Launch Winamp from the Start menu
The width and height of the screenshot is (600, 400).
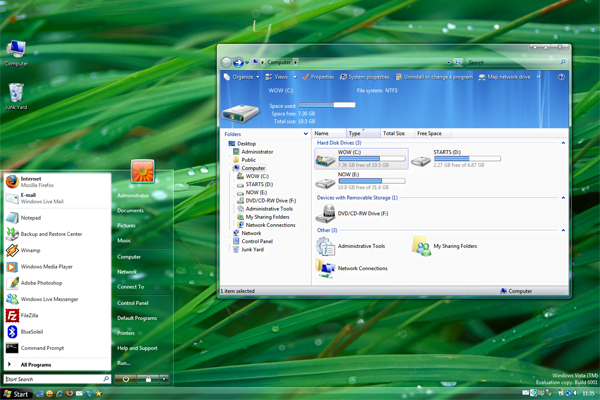click(x=57, y=250)
